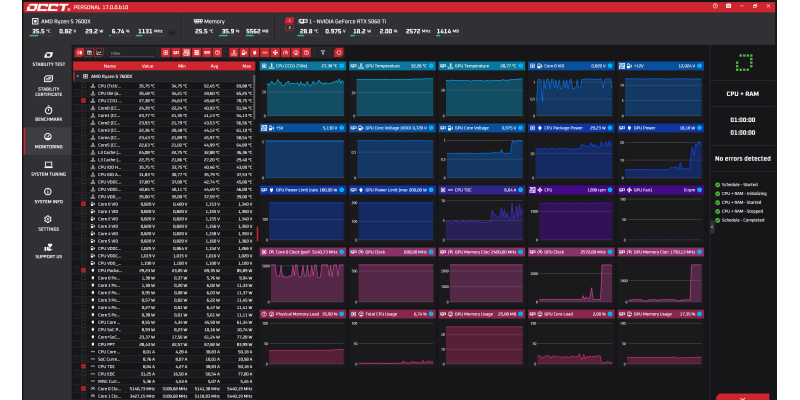Collapse the right test panel with the chevron handle
This screenshot has width=800, height=400.
[712, 227]
